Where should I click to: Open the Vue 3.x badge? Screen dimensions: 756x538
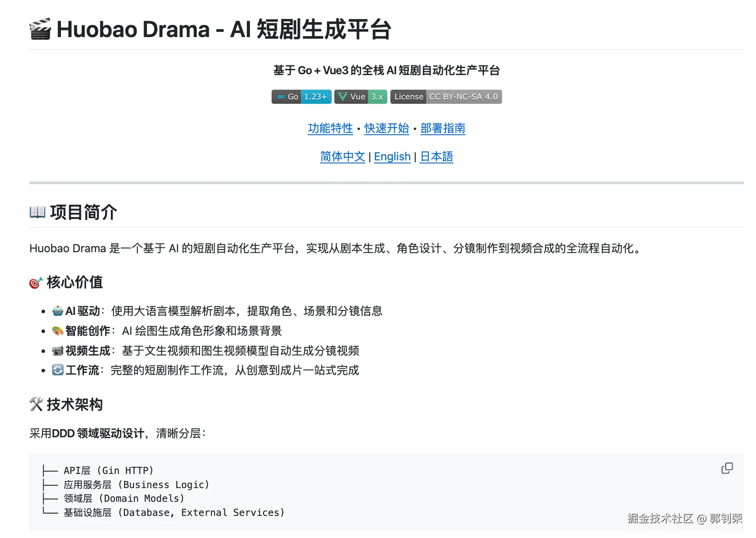361,97
